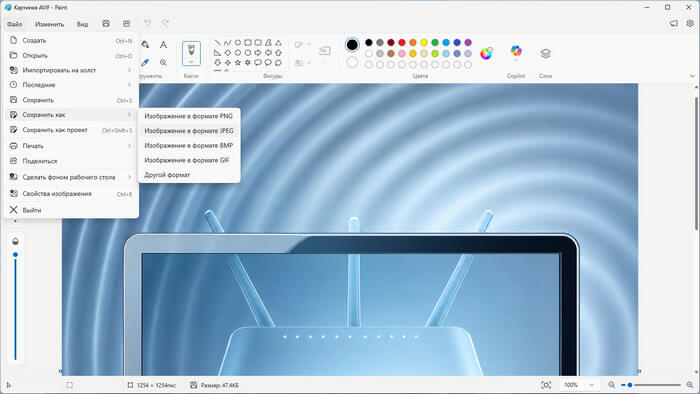Click Выйти to exit Paint

click(71, 210)
